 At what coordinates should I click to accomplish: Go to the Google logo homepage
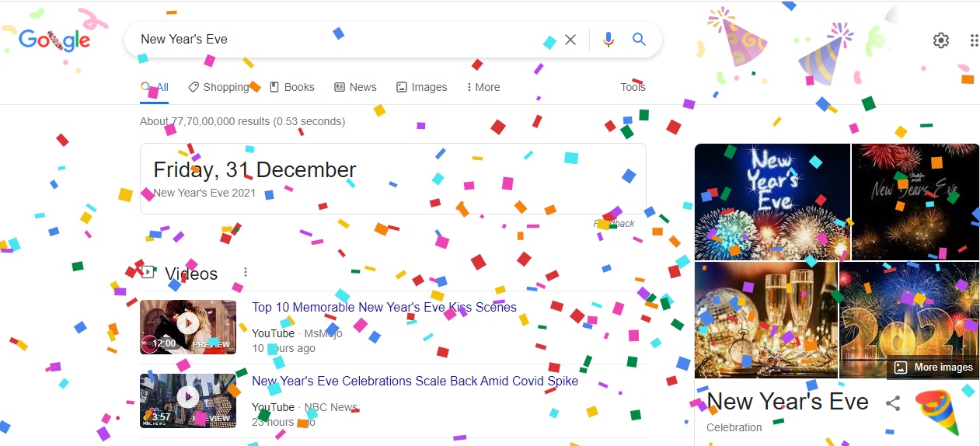click(x=54, y=40)
